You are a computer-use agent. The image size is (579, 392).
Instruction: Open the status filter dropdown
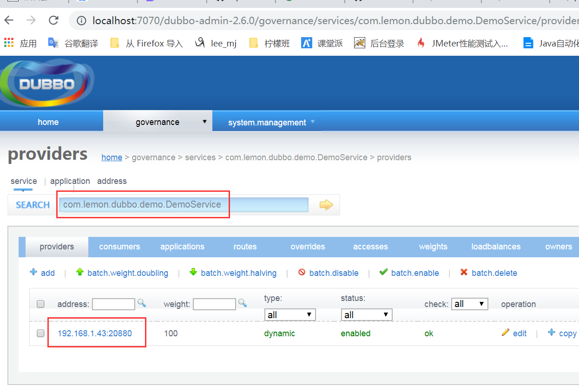(366, 315)
